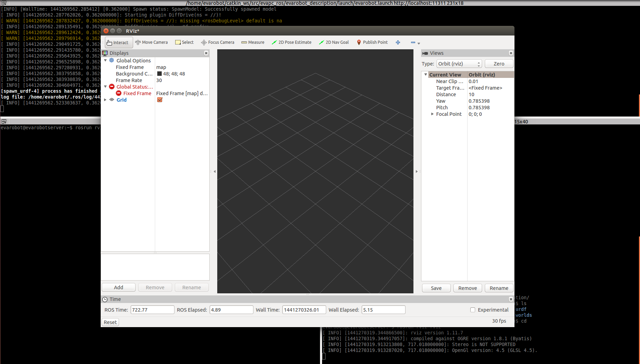Click the blue plus add-tool icon

tap(398, 42)
